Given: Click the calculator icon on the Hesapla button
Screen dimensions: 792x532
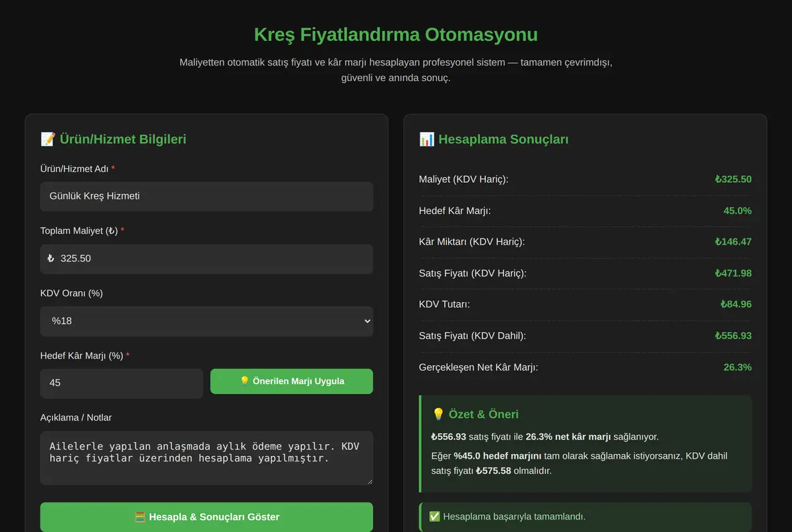Looking at the screenshot, I should 139,517.
